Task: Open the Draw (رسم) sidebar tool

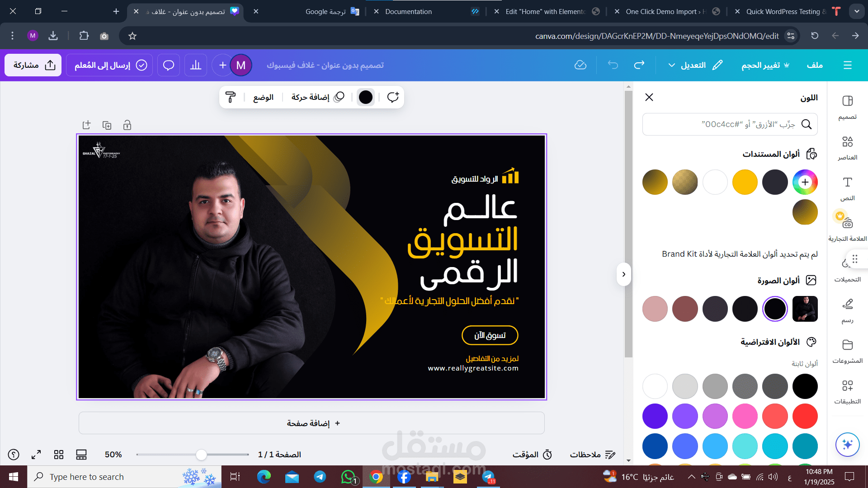Action: click(847, 310)
